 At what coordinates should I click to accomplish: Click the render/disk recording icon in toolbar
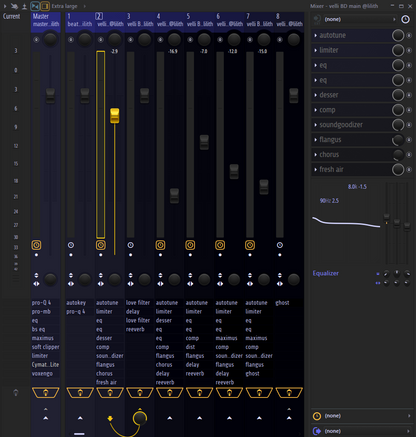[24, 6]
